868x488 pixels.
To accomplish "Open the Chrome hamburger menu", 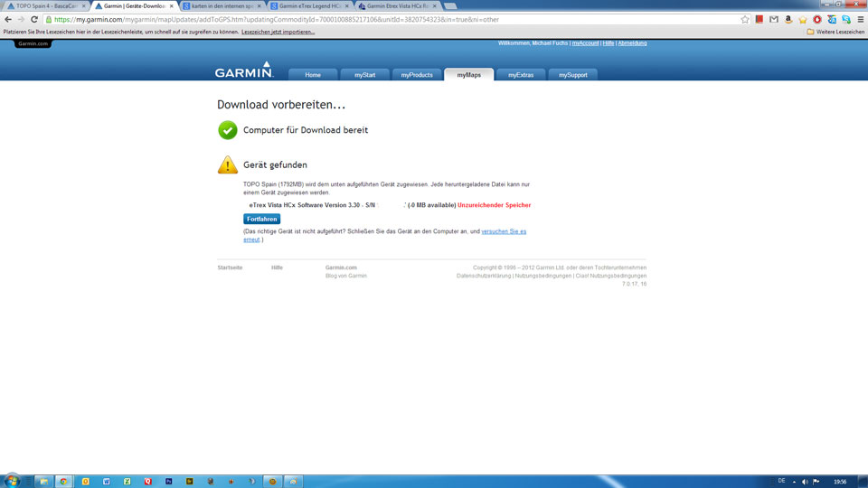I will click(x=860, y=19).
